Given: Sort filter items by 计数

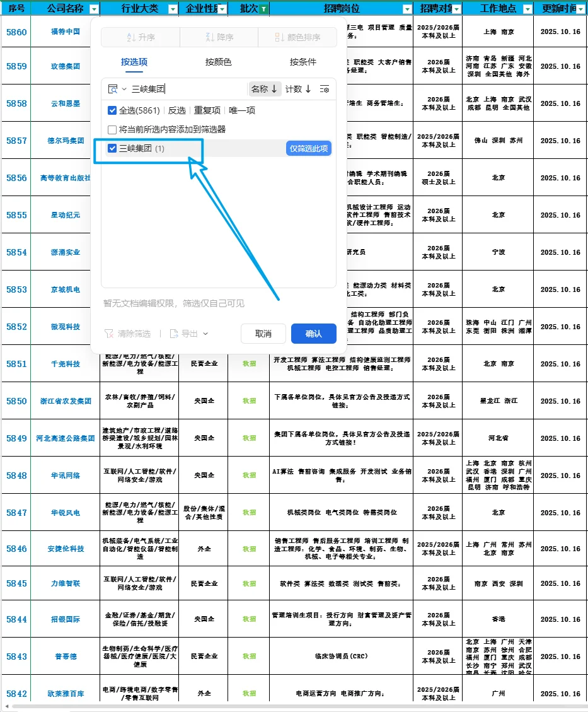Looking at the screenshot, I should [x=298, y=89].
